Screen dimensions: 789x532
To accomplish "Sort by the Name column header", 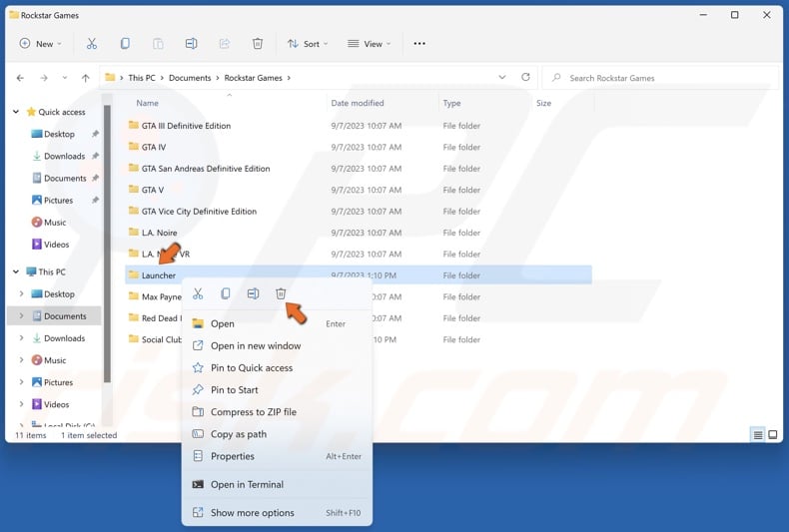I will click(x=148, y=103).
